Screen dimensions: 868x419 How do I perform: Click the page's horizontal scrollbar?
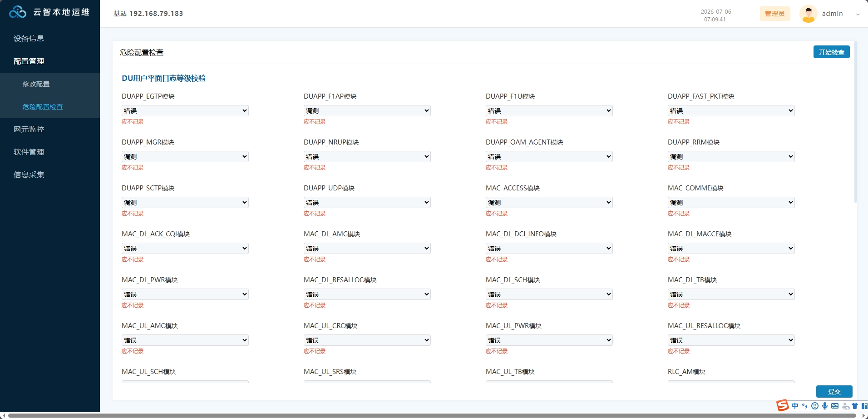(432, 415)
